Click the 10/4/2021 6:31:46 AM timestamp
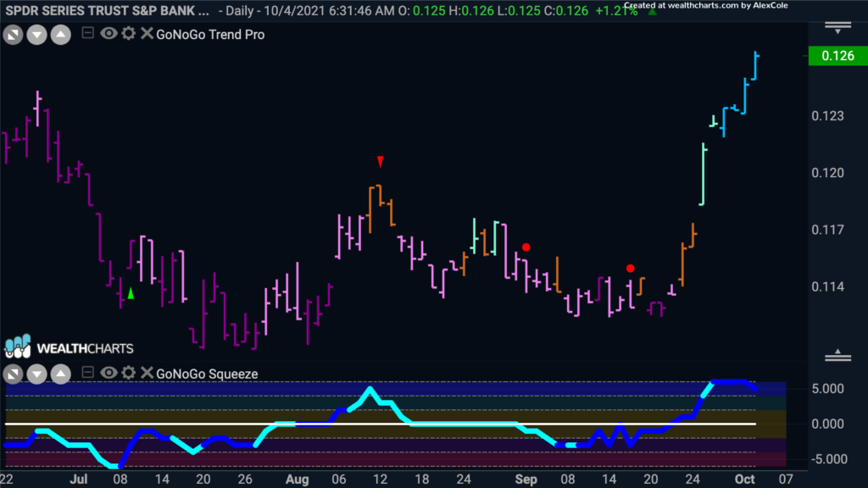868x488 pixels. (x=329, y=10)
